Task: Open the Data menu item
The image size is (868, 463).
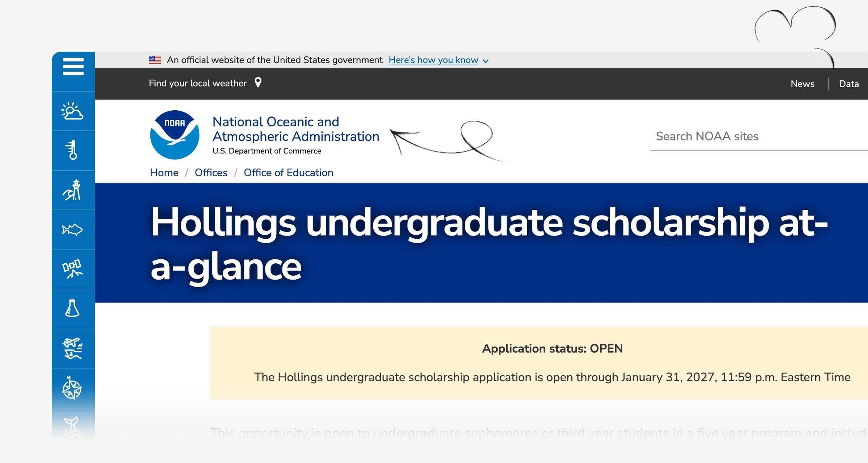Action: point(849,84)
